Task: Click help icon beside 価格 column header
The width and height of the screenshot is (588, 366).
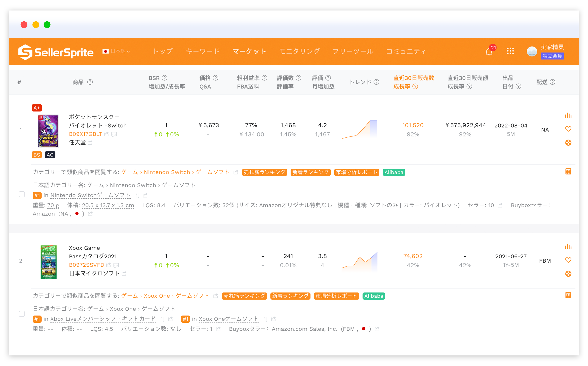Action: tap(215, 78)
